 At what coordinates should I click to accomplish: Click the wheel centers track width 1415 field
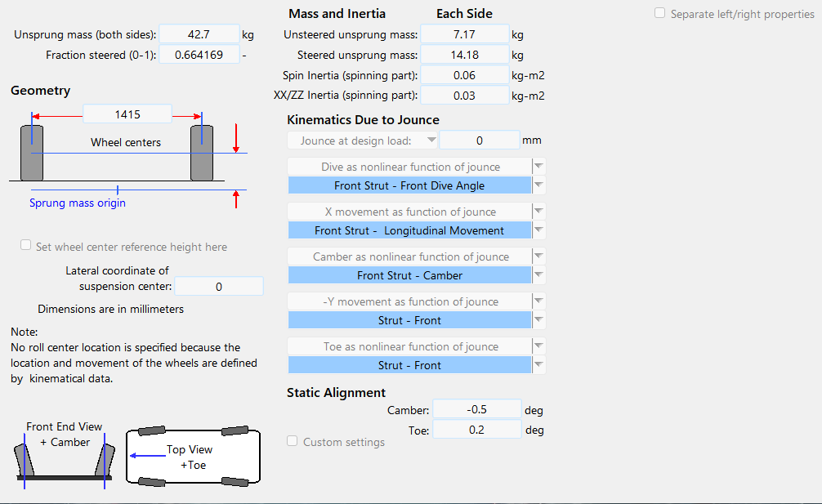tap(127, 114)
